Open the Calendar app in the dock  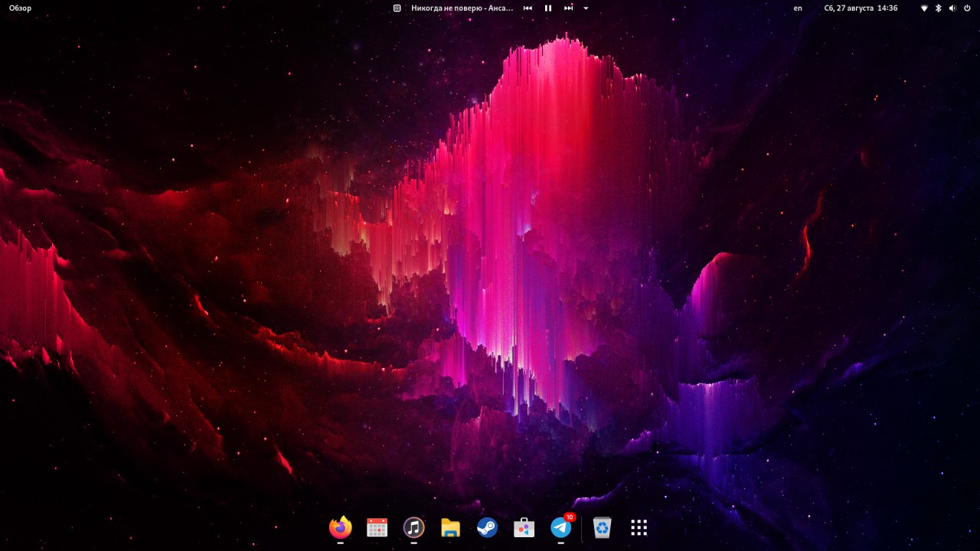(x=377, y=527)
